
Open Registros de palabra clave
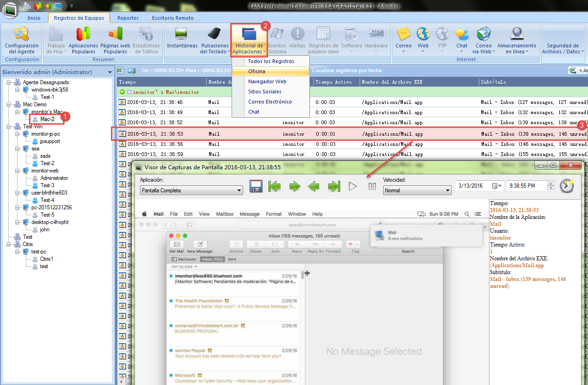coord(324,40)
